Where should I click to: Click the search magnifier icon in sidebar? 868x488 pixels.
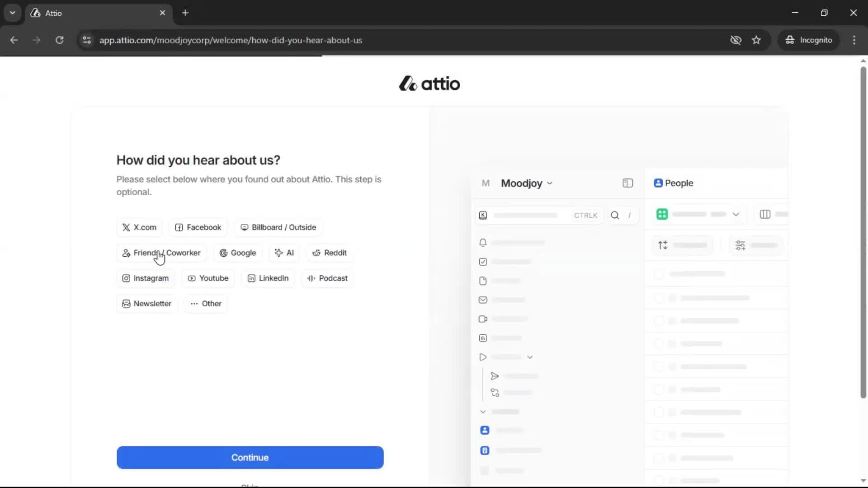click(x=615, y=215)
